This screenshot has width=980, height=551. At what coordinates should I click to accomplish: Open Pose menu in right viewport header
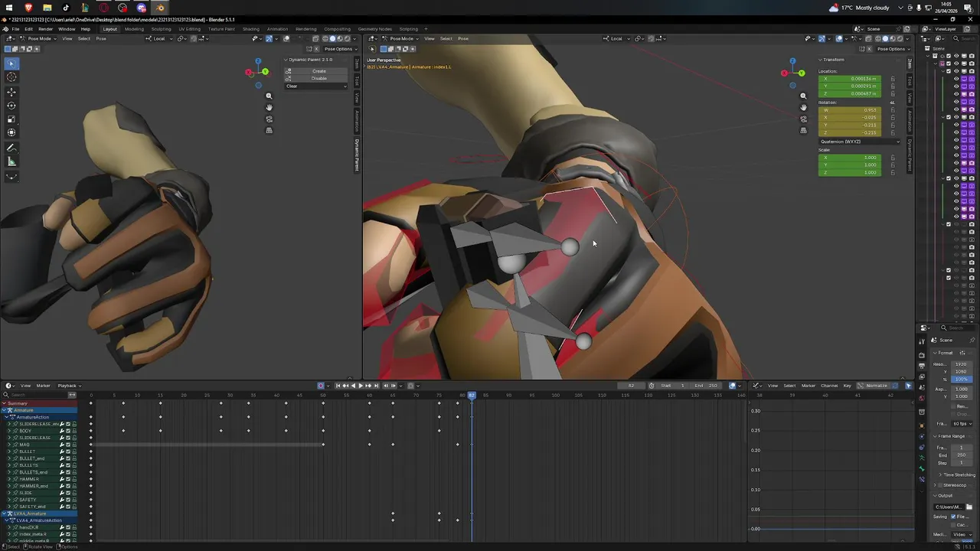click(463, 38)
